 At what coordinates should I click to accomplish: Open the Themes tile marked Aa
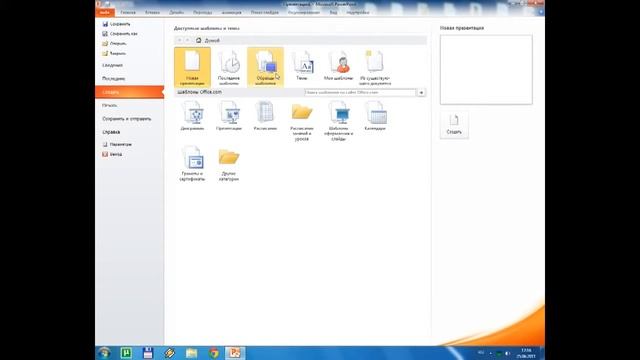coord(302,65)
